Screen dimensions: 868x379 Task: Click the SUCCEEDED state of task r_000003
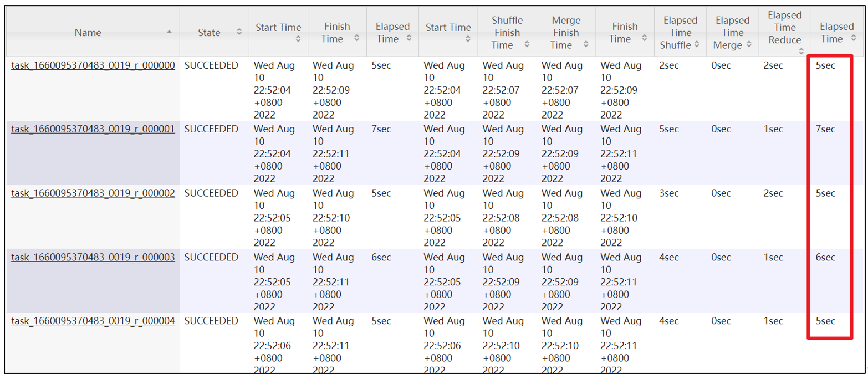(211, 257)
